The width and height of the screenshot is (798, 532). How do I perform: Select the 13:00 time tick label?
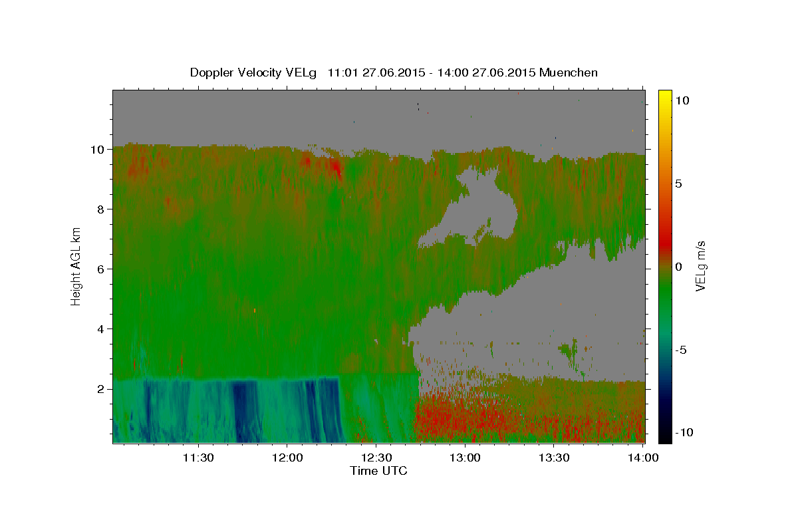465,458
